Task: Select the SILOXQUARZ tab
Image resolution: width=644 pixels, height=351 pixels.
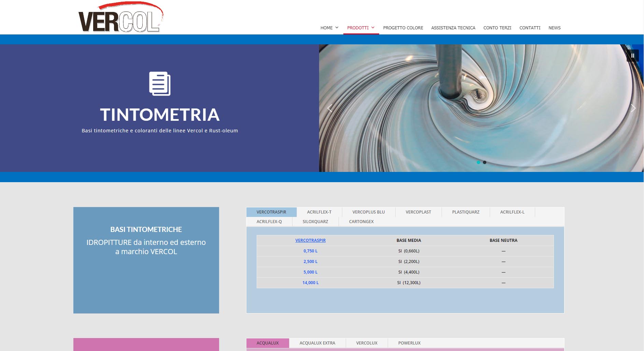Action: coord(315,222)
